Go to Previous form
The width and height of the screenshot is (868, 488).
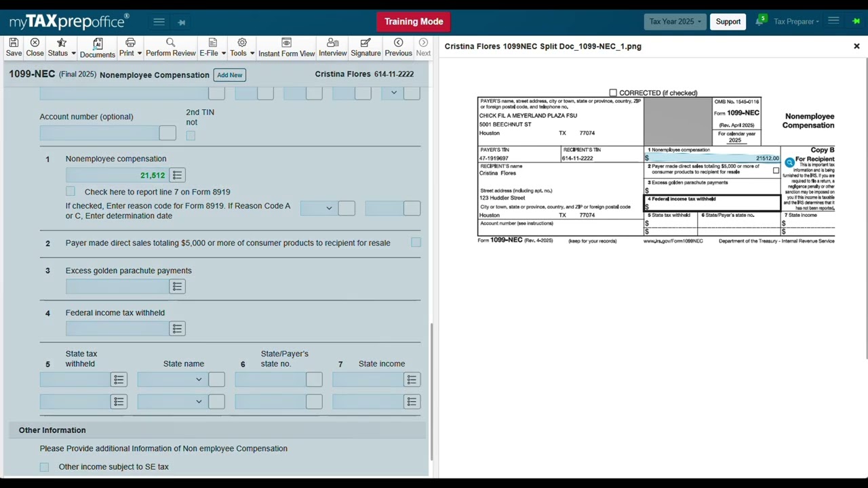click(398, 47)
